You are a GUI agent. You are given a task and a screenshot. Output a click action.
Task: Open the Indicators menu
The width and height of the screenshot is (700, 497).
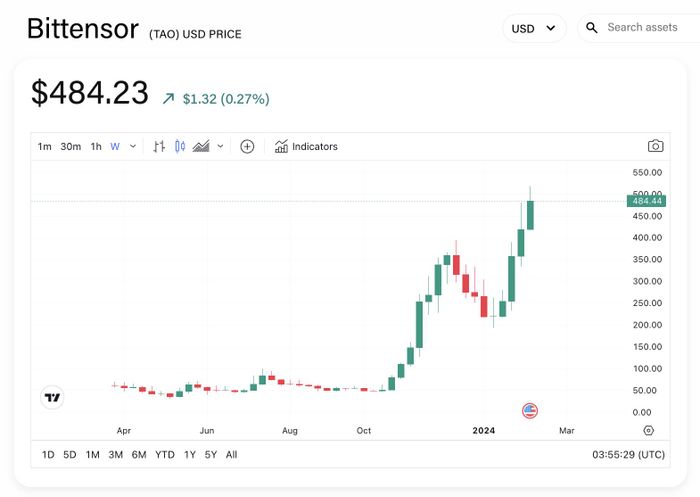pos(306,146)
